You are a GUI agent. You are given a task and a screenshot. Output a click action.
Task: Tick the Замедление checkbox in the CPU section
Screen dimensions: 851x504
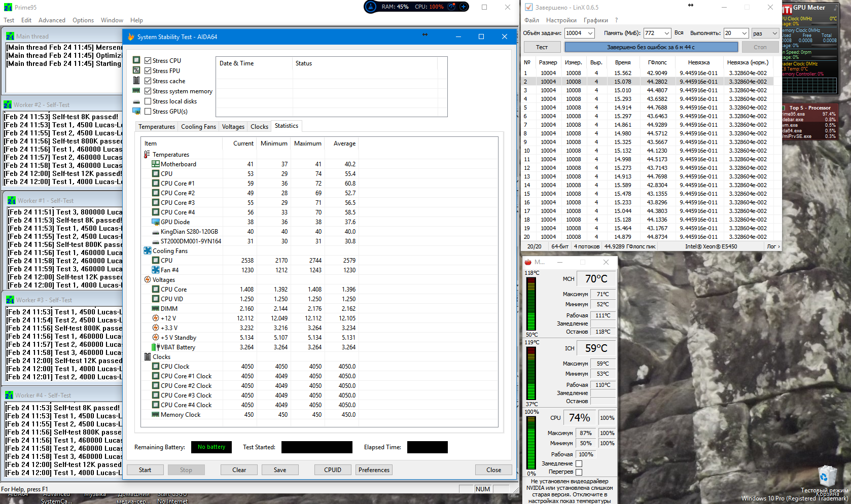(579, 463)
